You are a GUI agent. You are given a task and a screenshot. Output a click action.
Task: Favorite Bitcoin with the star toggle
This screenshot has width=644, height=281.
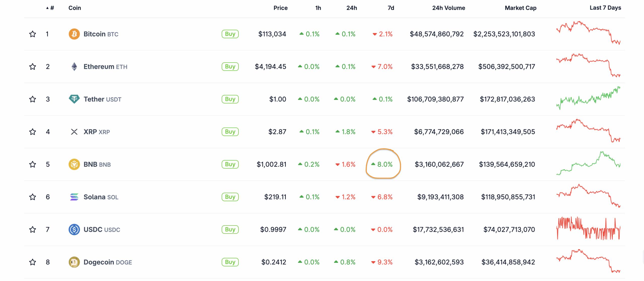pos(32,34)
